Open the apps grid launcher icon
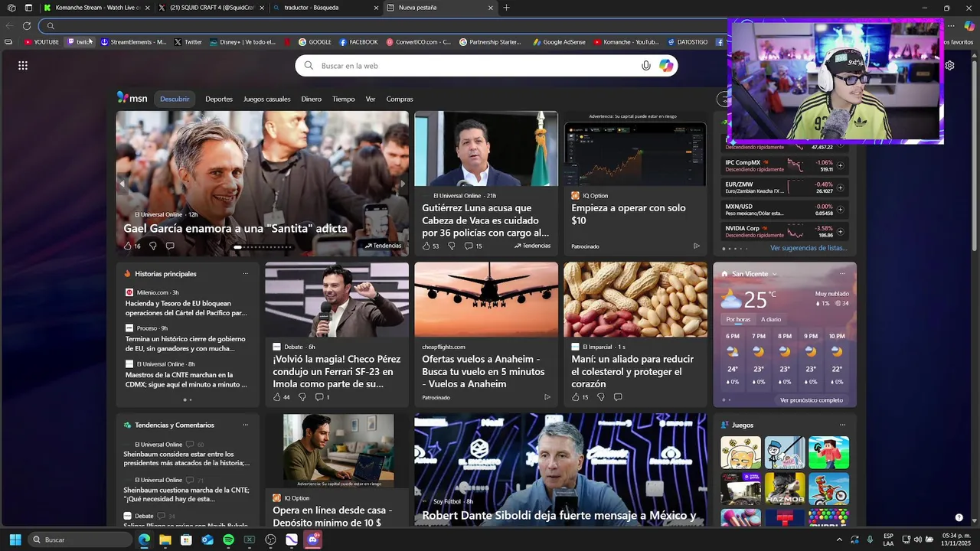The height and width of the screenshot is (551, 980). click(x=23, y=66)
